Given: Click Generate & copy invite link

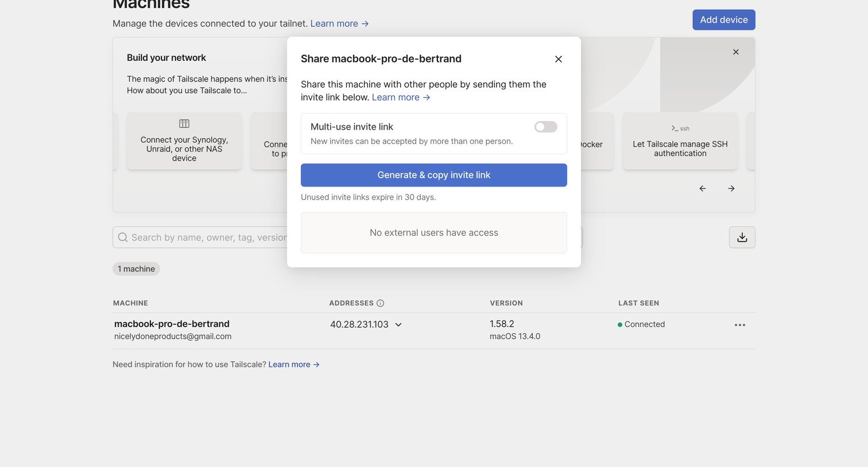Looking at the screenshot, I should (x=434, y=175).
